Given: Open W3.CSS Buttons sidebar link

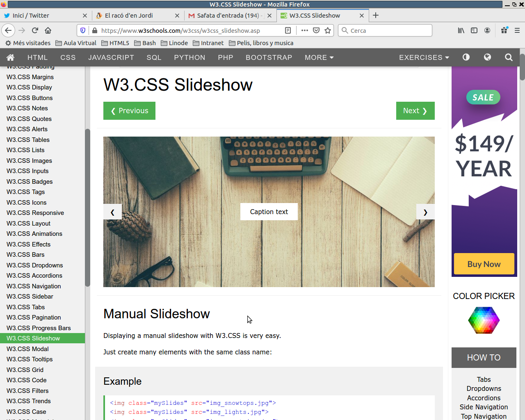Looking at the screenshot, I should 30,98.
